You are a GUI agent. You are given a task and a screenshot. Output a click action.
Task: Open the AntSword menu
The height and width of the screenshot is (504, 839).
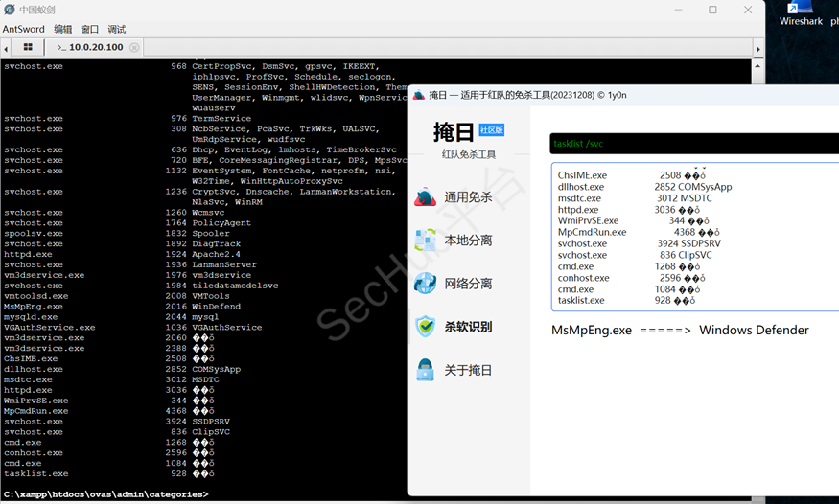(x=24, y=29)
